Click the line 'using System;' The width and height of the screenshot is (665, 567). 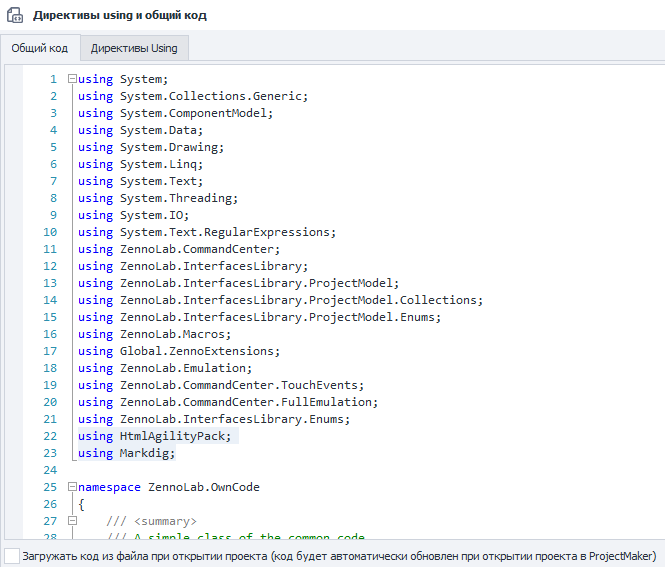coord(123,79)
